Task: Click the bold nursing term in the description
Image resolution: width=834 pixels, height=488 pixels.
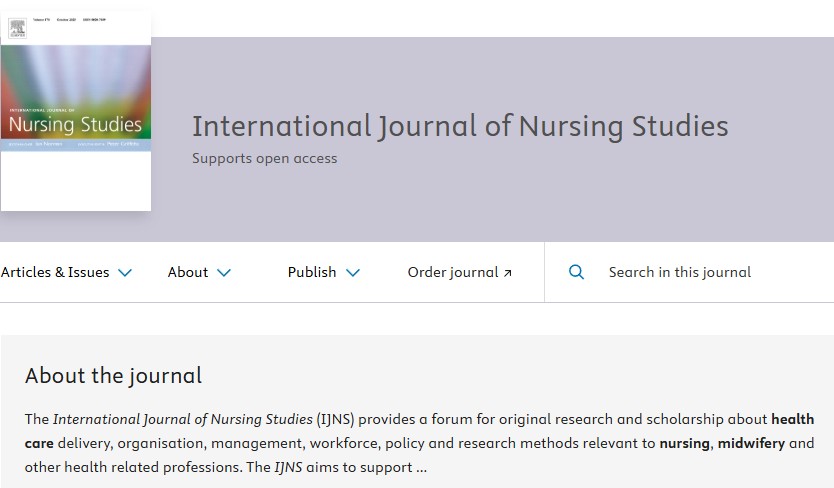Action: (x=684, y=443)
